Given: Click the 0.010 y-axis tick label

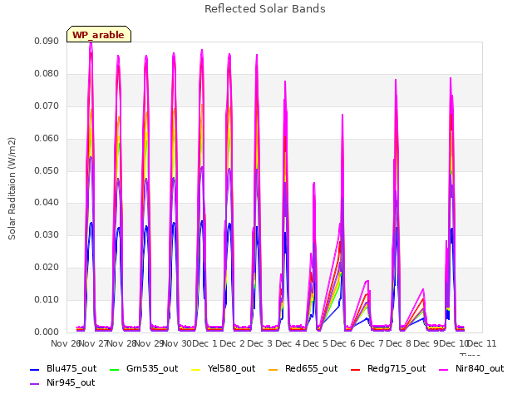Looking at the screenshot, I should tap(47, 299).
